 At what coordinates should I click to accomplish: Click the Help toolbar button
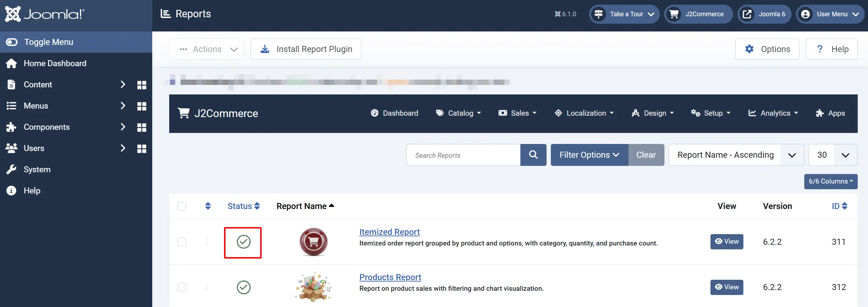(832, 49)
